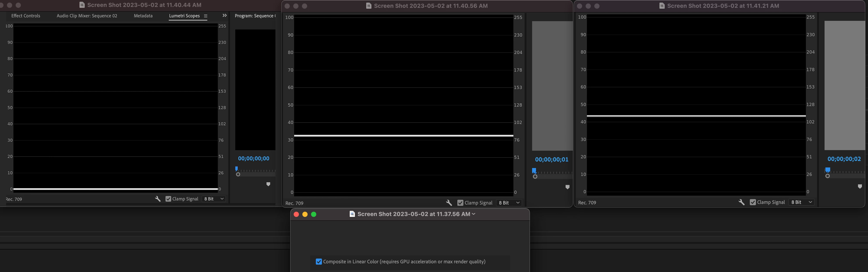
Task: Switch to Effect Controls tab
Action: click(26, 16)
